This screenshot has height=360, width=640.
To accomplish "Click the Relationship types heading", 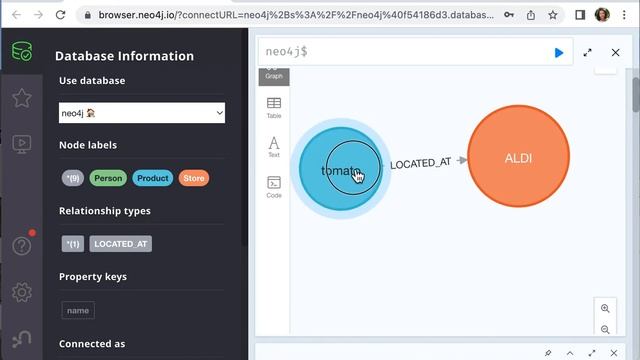I will [104, 211].
